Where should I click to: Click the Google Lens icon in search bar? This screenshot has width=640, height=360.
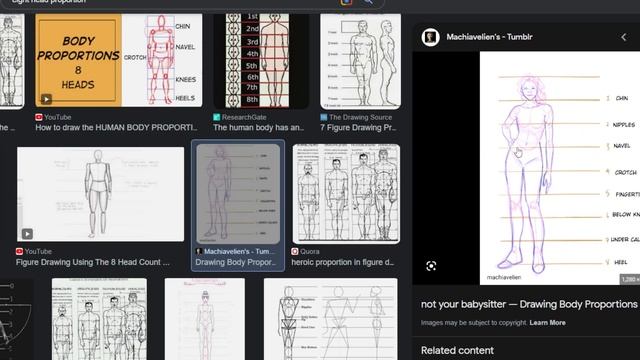[346, 2]
